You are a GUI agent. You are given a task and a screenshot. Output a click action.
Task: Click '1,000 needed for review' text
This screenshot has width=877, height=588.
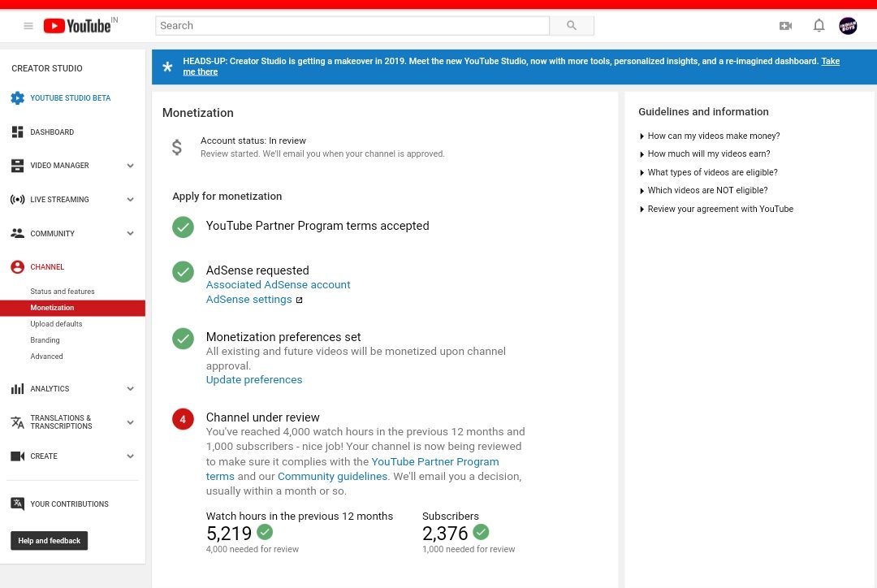(x=469, y=549)
